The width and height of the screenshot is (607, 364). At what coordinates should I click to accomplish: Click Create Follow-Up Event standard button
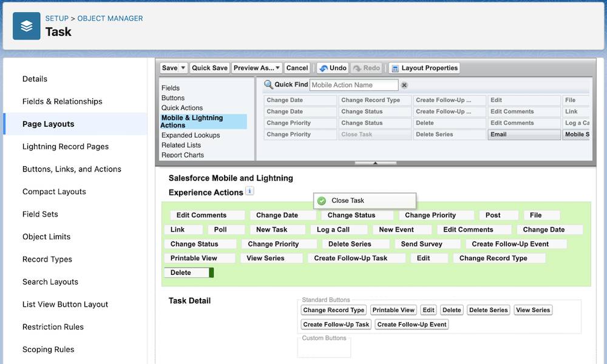[x=412, y=324]
